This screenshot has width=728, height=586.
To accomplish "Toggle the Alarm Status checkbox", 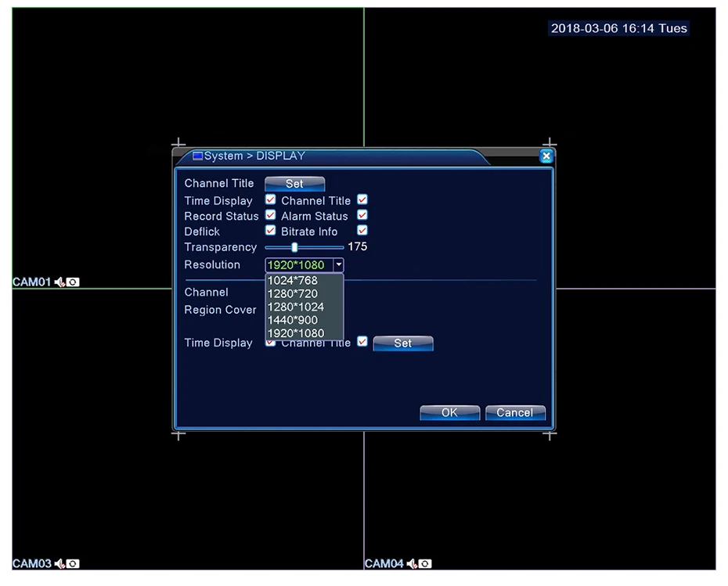I will (x=362, y=215).
